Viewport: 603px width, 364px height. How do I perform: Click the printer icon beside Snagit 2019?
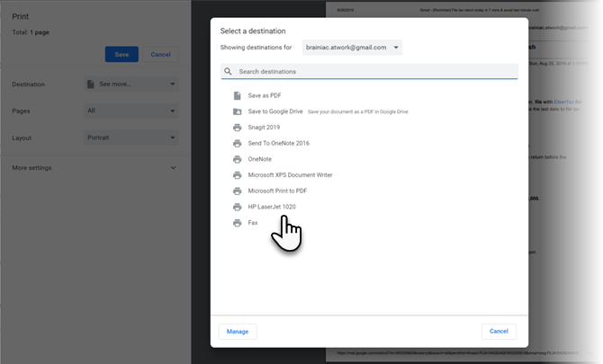(x=238, y=128)
